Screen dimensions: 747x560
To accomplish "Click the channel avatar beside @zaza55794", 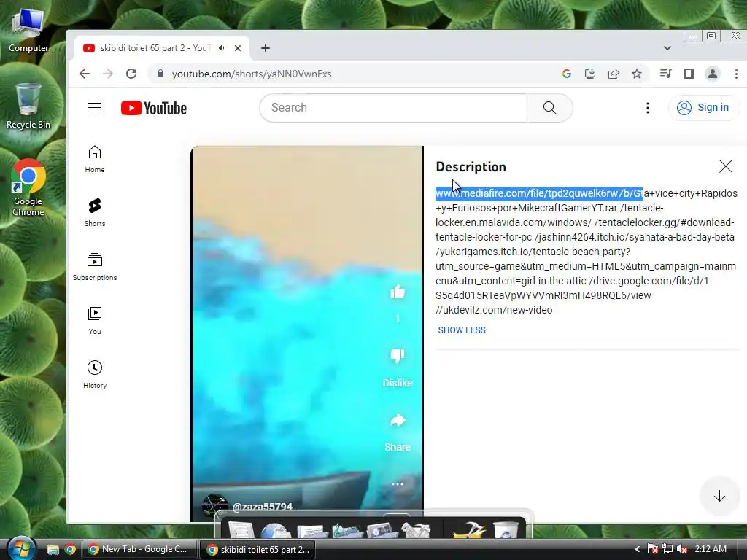I will pos(214,506).
